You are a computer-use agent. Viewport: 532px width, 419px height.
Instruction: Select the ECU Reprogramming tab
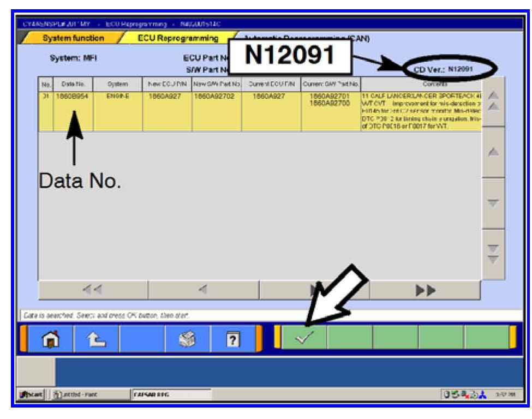tap(178, 39)
